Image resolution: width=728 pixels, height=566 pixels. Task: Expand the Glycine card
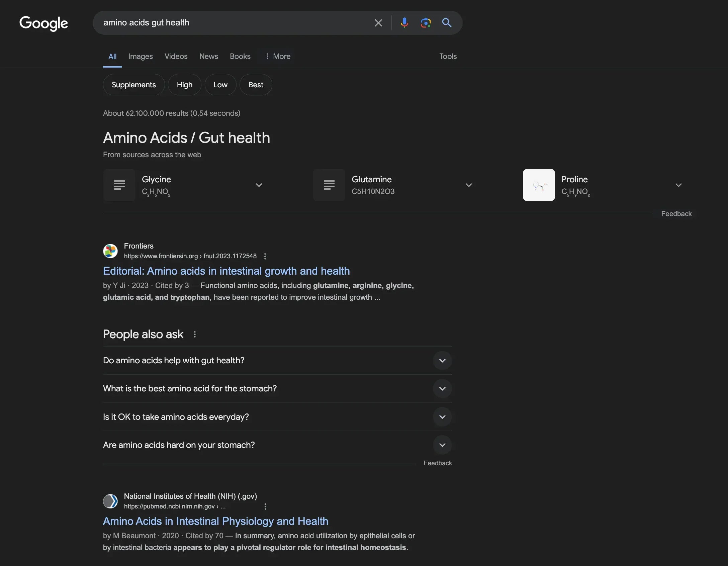pyautogui.click(x=259, y=185)
